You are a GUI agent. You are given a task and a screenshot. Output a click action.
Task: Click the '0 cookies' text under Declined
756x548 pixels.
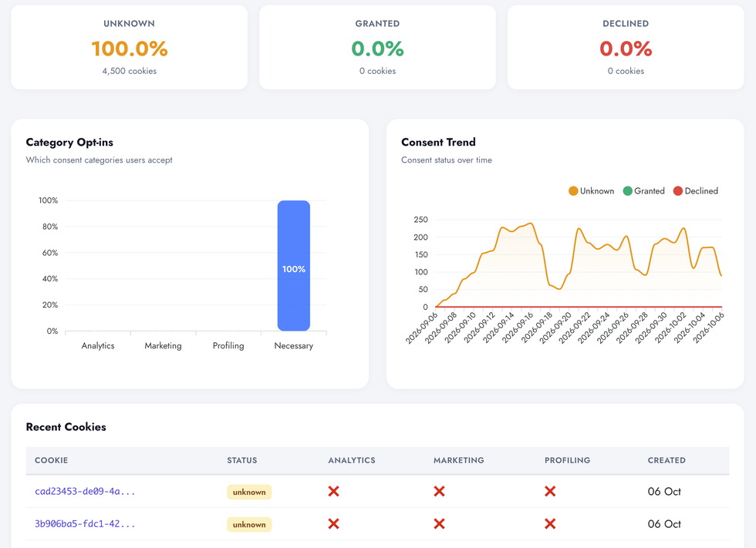626,71
